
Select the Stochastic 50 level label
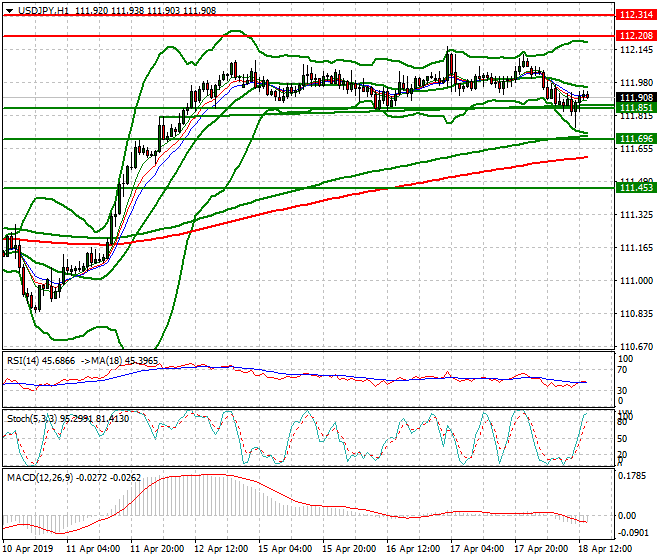[622, 439]
